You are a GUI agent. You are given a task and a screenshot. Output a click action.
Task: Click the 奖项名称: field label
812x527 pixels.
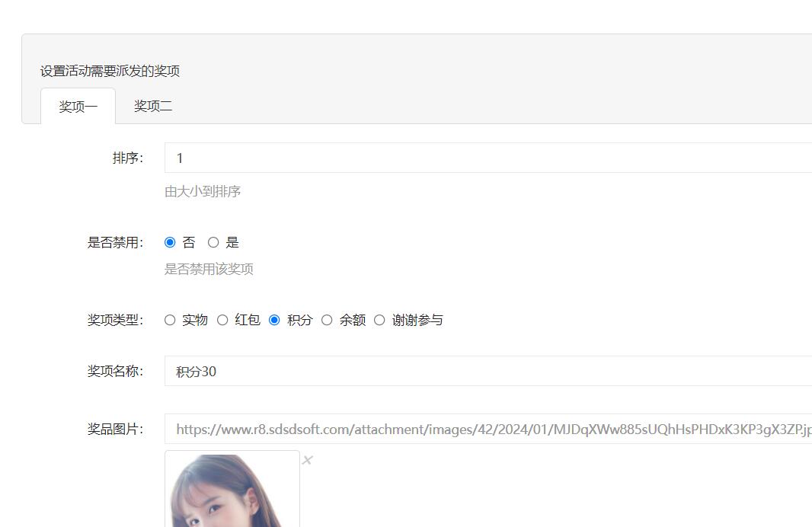pyautogui.click(x=115, y=371)
